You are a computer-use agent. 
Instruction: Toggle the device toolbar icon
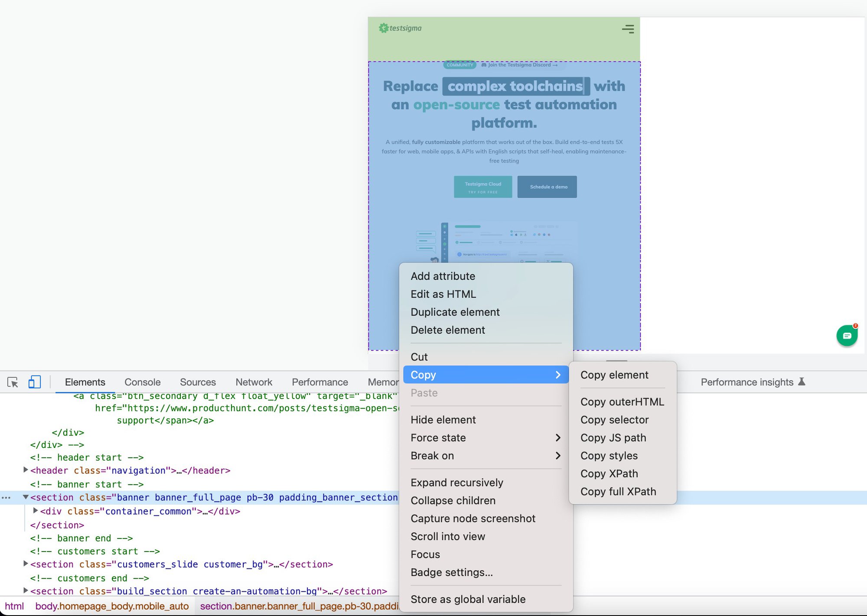pyautogui.click(x=34, y=382)
